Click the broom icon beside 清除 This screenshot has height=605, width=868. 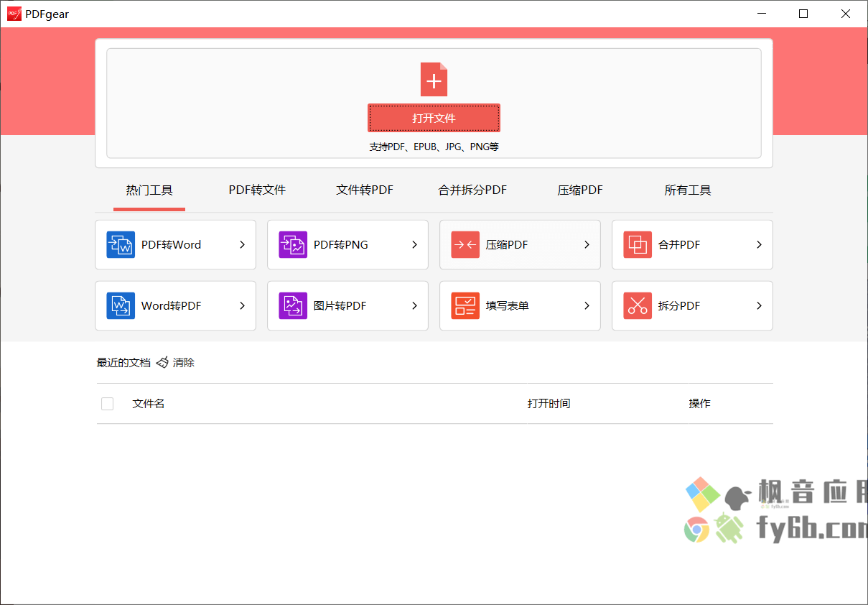click(162, 363)
